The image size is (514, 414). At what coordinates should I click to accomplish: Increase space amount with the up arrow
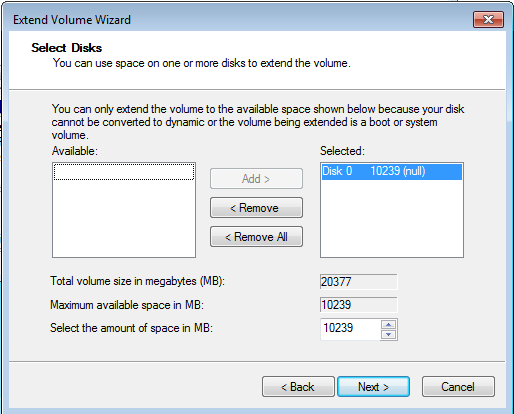pos(389,324)
